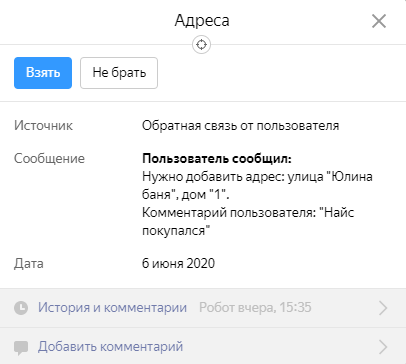Expand Добавить комментарий chevron arrow
406x364 pixels.
pos(383,347)
